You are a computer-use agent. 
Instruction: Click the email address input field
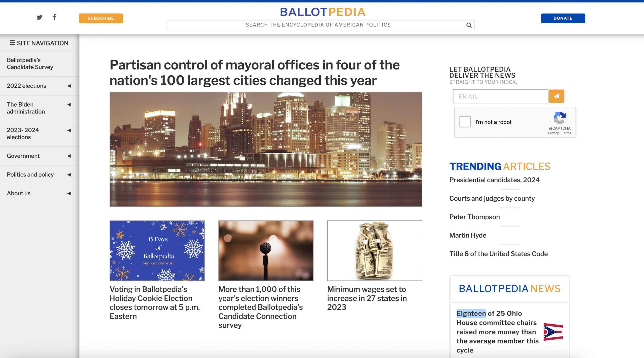[500, 96]
